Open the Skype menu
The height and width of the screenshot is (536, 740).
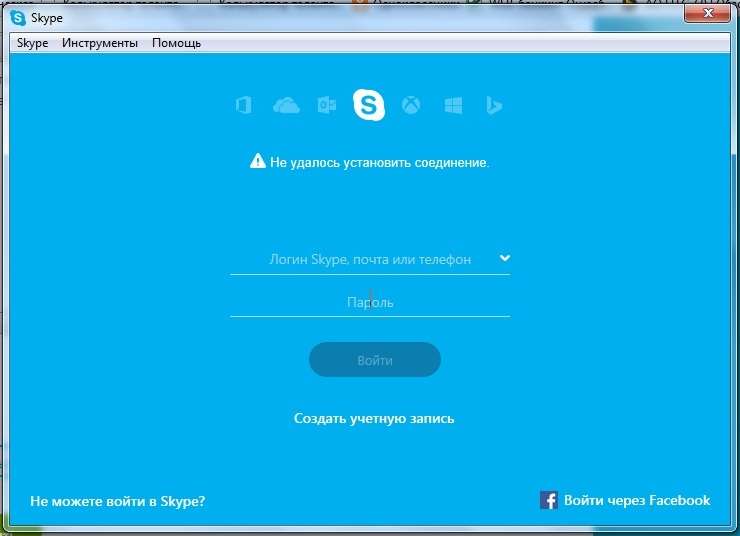tap(33, 43)
